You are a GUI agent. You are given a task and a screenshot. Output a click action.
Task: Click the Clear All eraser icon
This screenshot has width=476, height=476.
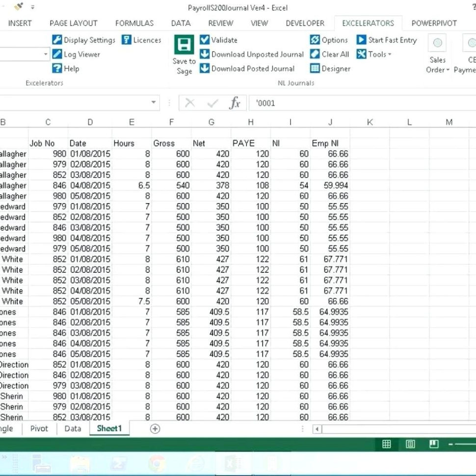315,54
